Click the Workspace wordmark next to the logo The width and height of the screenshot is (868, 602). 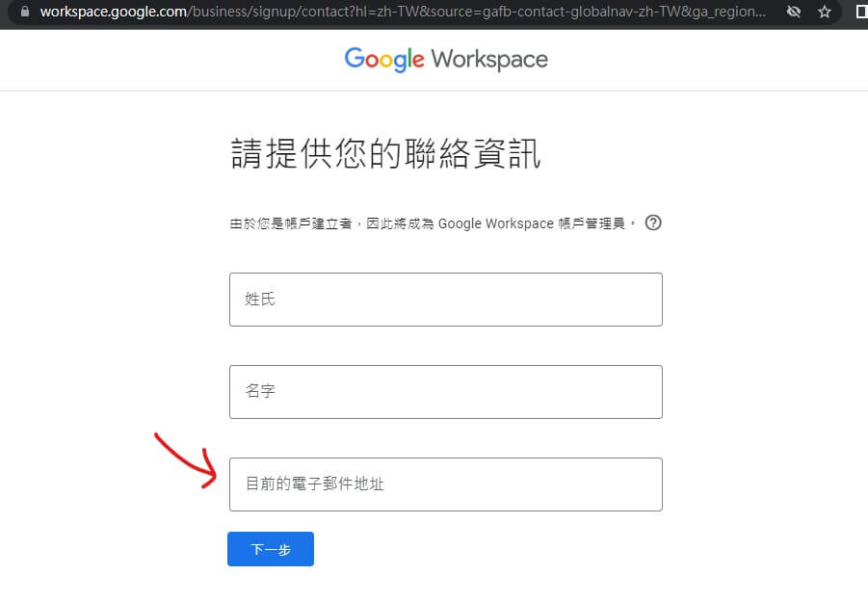tap(491, 59)
